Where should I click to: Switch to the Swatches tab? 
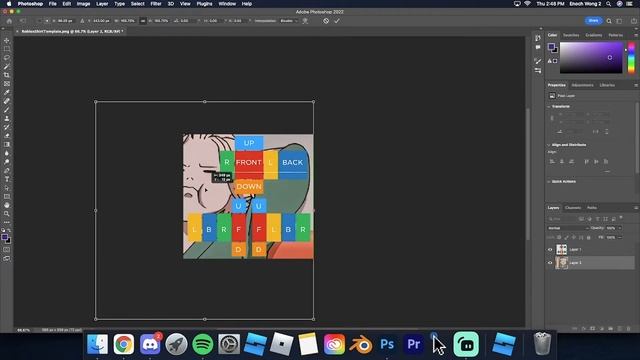click(x=571, y=36)
